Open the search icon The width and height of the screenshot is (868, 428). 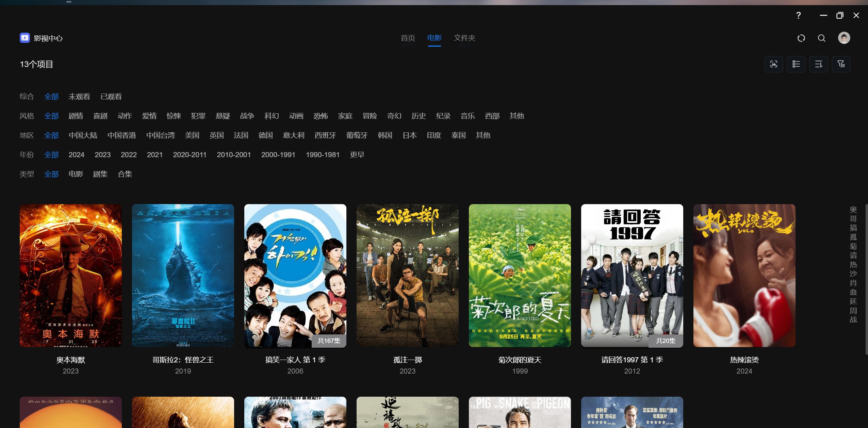[822, 38]
